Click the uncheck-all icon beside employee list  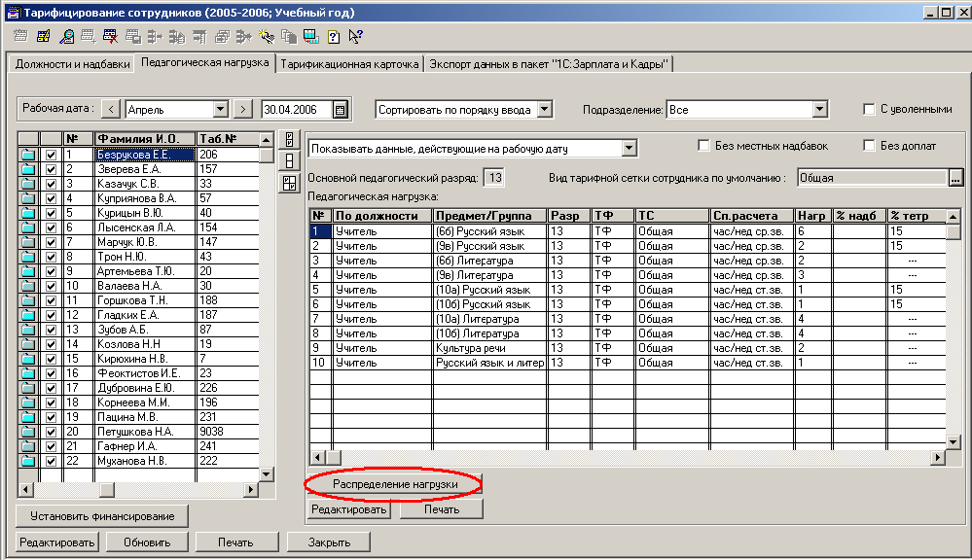coord(287,161)
